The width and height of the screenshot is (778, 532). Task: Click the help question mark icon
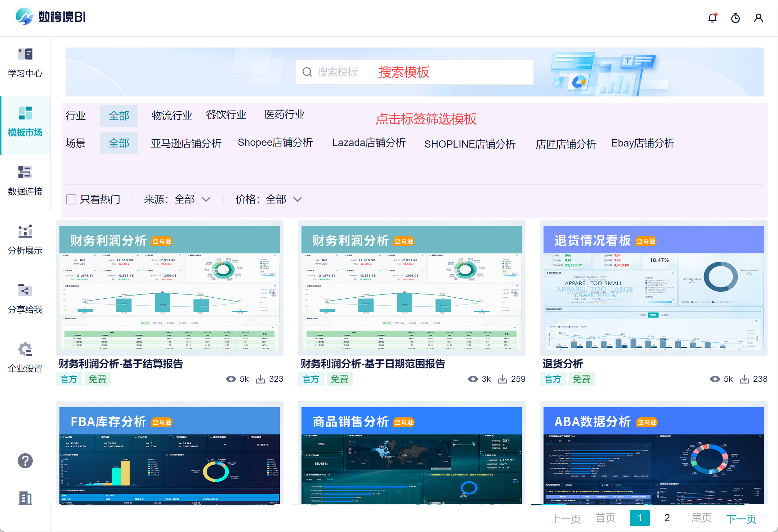(25, 461)
